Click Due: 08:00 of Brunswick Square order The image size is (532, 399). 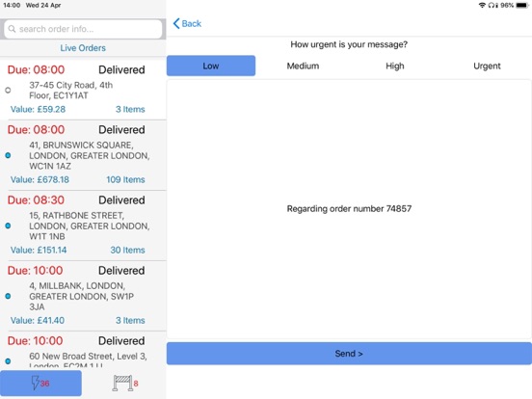36,129
